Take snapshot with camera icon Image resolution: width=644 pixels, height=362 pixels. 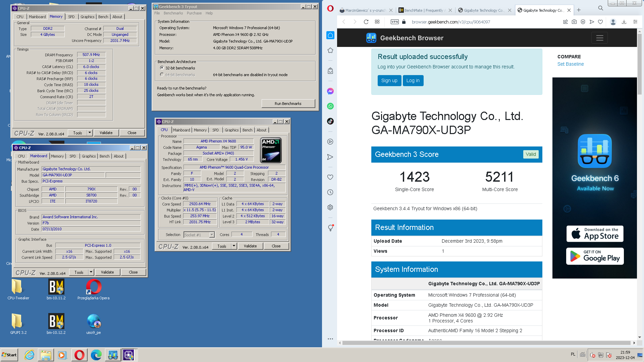(574, 22)
